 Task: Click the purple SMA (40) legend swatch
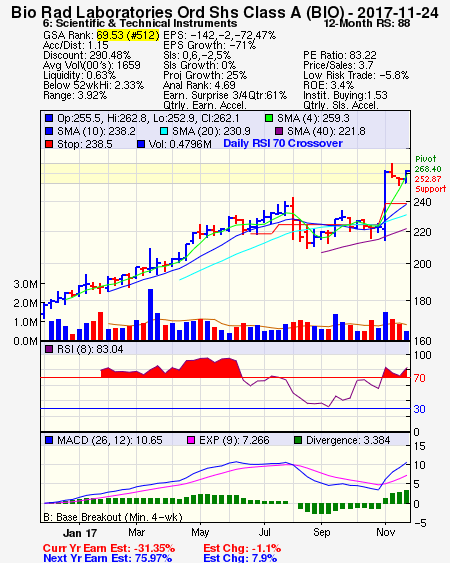click(x=279, y=131)
